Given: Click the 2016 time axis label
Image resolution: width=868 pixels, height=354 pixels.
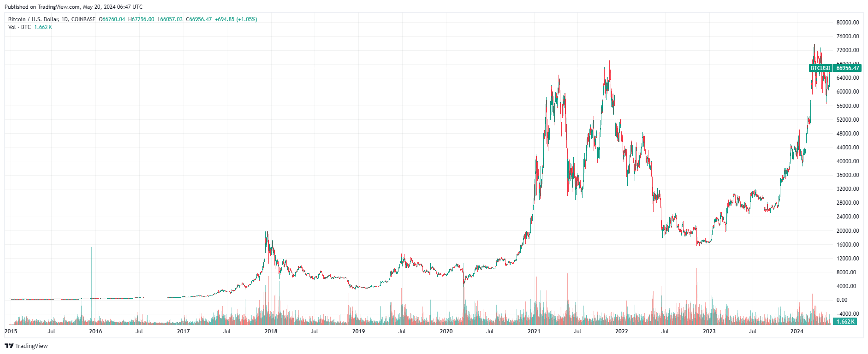Looking at the screenshot, I should (x=95, y=331).
